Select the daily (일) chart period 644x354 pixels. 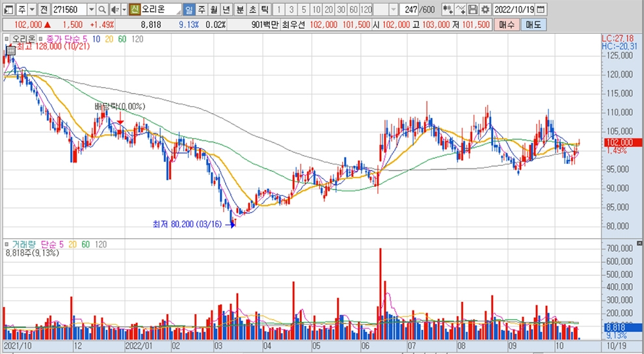click(189, 10)
